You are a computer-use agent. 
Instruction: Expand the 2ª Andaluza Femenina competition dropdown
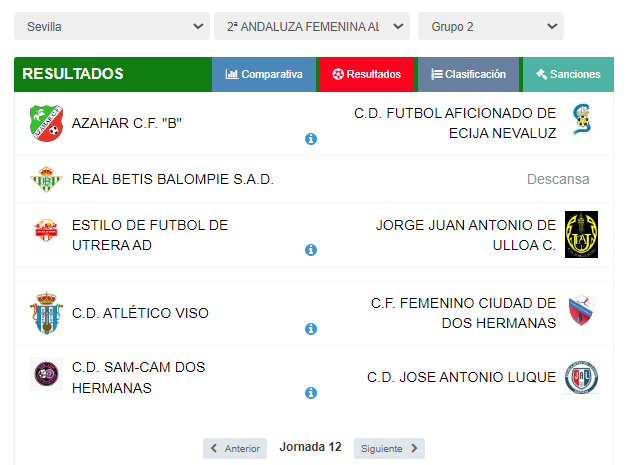(312, 26)
